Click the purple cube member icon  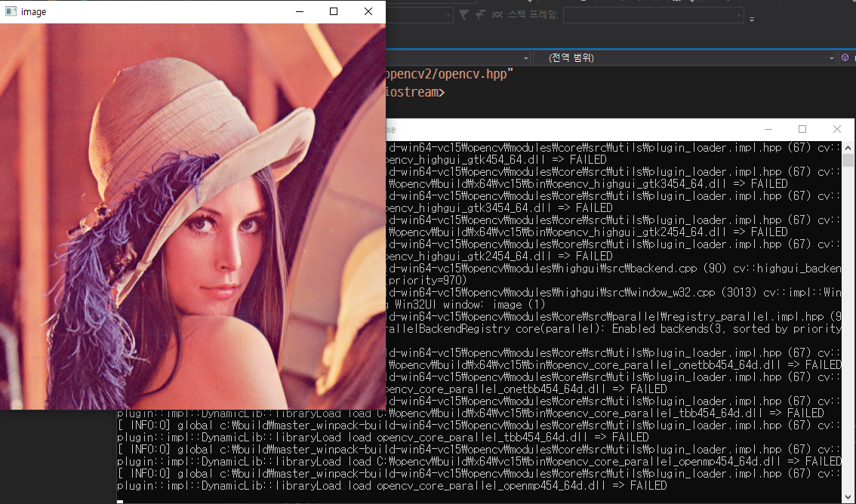coord(845,57)
